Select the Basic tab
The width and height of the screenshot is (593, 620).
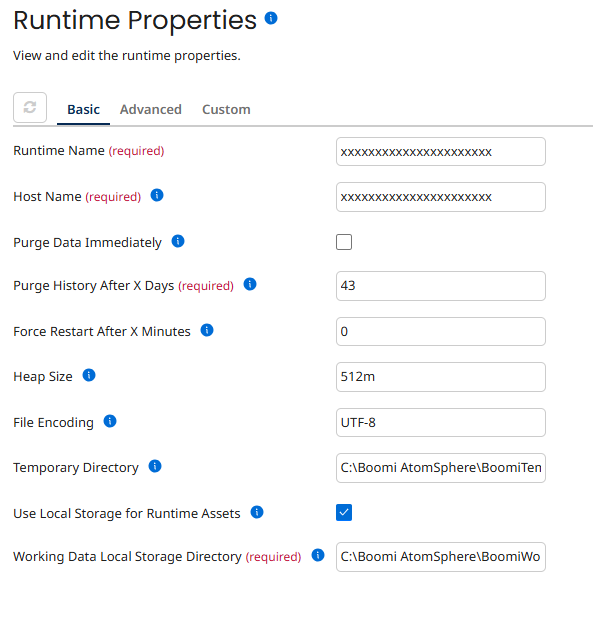coord(83,110)
